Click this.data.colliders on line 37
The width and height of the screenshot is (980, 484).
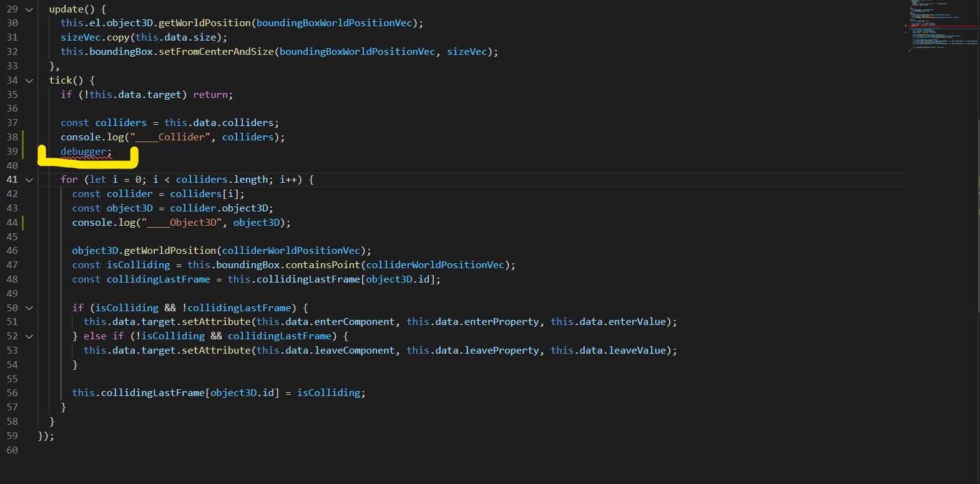point(219,123)
